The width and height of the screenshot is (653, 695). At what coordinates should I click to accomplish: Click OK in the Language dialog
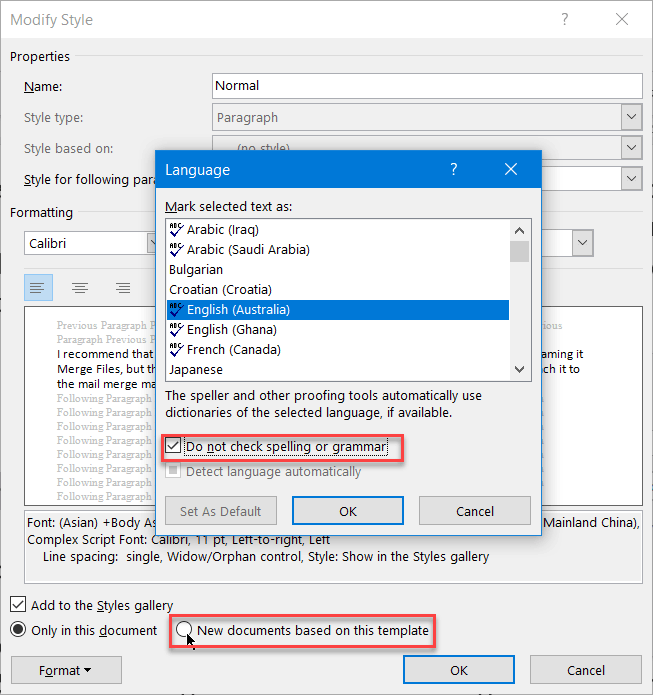(x=348, y=511)
